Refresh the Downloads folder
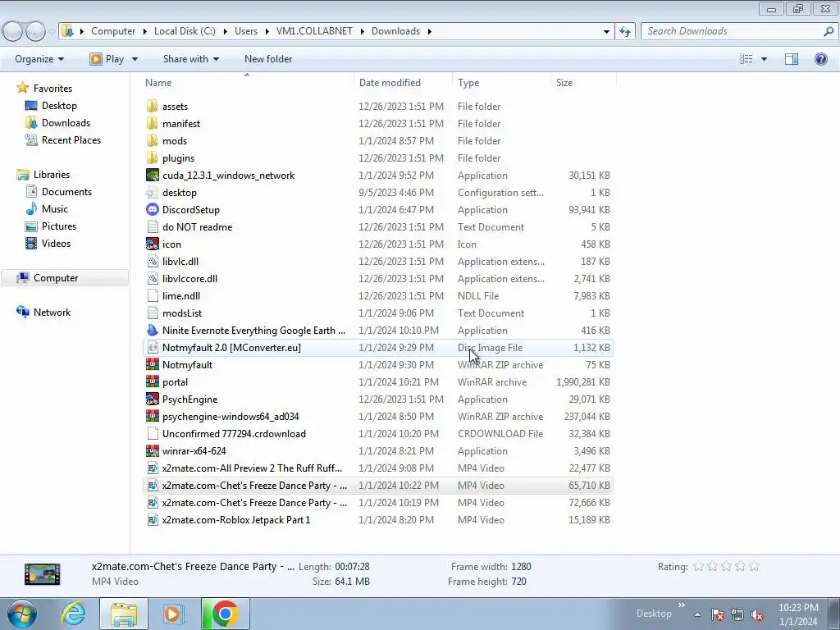This screenshot has width=840, height=630. tap(624, 31)
